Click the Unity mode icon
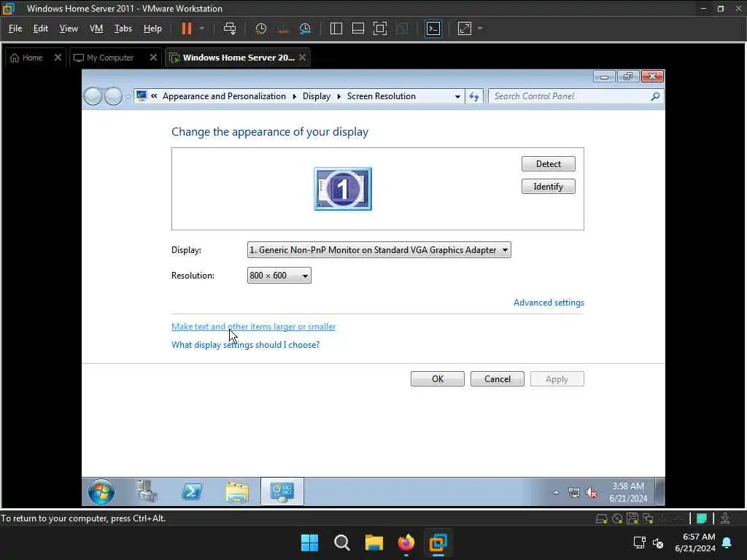Viewport: 747px width, 560px height. (402, 28)
